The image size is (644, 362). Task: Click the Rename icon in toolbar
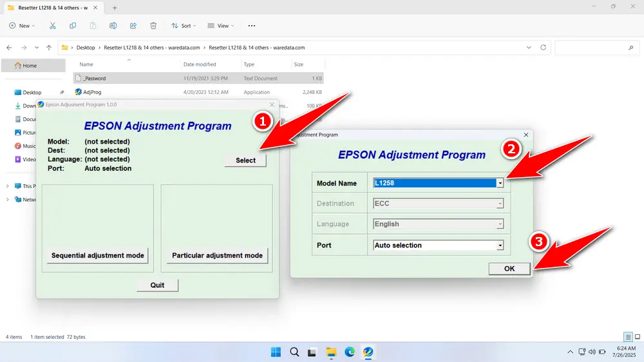point(113,26)
